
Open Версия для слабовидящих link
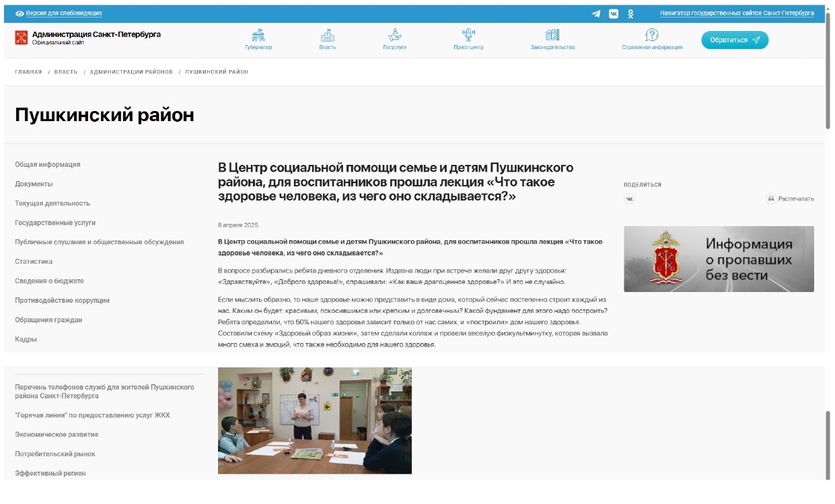[x=64, y=13]
